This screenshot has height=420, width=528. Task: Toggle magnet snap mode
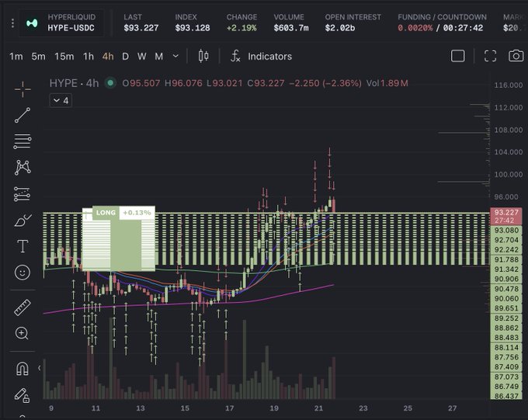click(23, 368)
